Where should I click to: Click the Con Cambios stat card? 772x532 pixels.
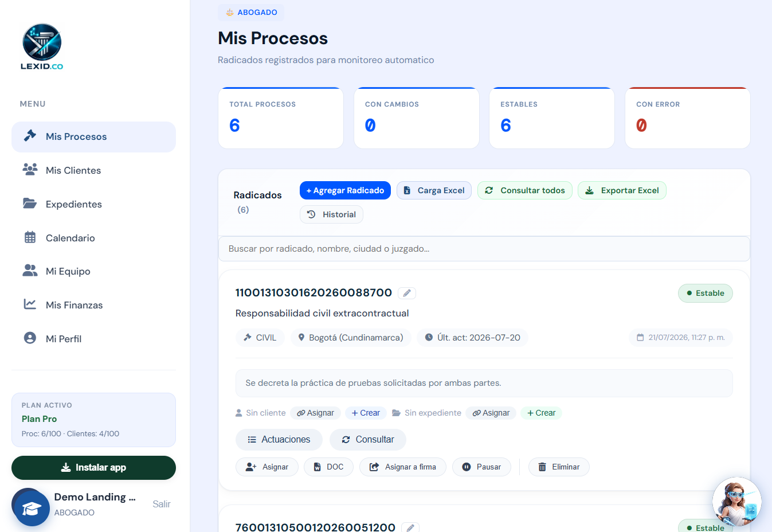(x=417, y=118)
